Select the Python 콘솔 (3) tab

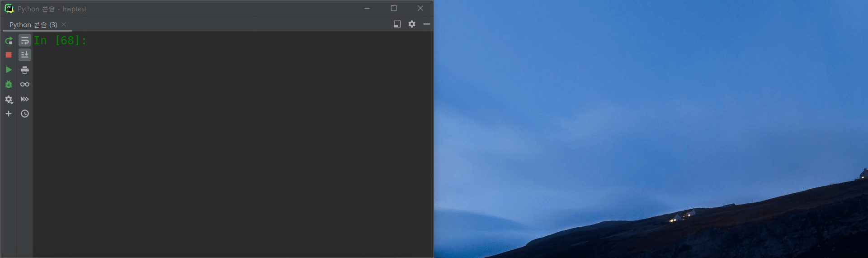pos(33,24)
